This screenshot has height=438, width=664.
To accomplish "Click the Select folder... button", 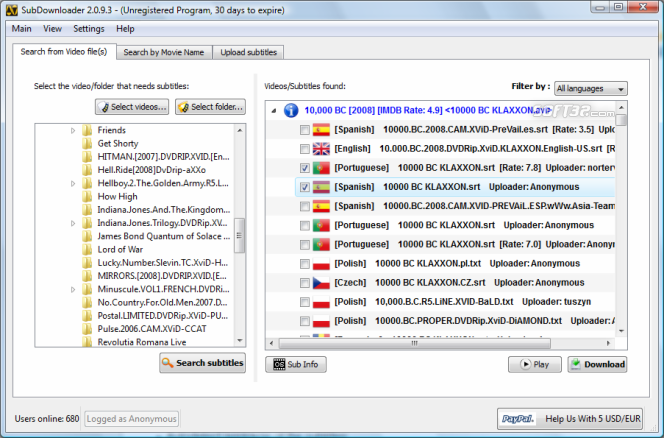I will (x=210, y=107).
